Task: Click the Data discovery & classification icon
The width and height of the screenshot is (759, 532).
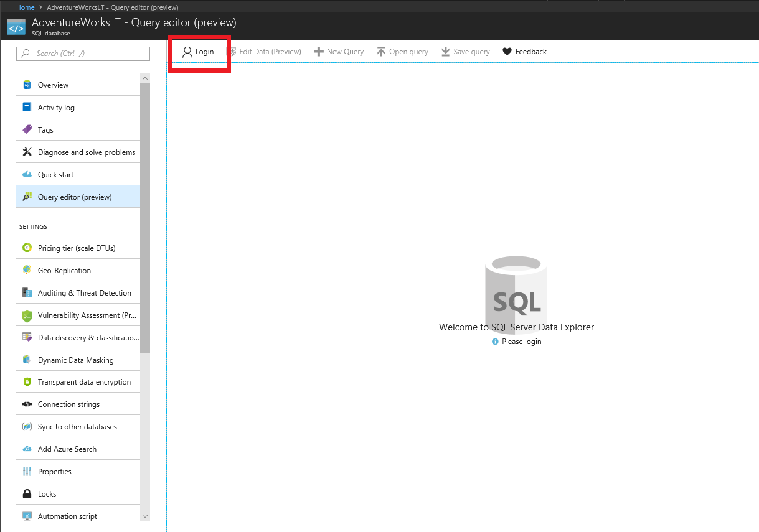Action: (27, 337)
